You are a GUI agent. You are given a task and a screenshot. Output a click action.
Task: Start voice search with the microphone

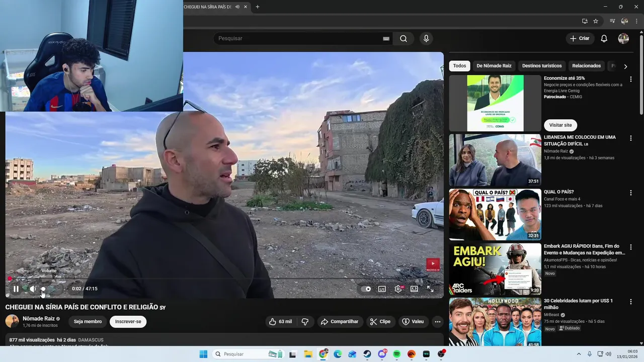(426, 39)
